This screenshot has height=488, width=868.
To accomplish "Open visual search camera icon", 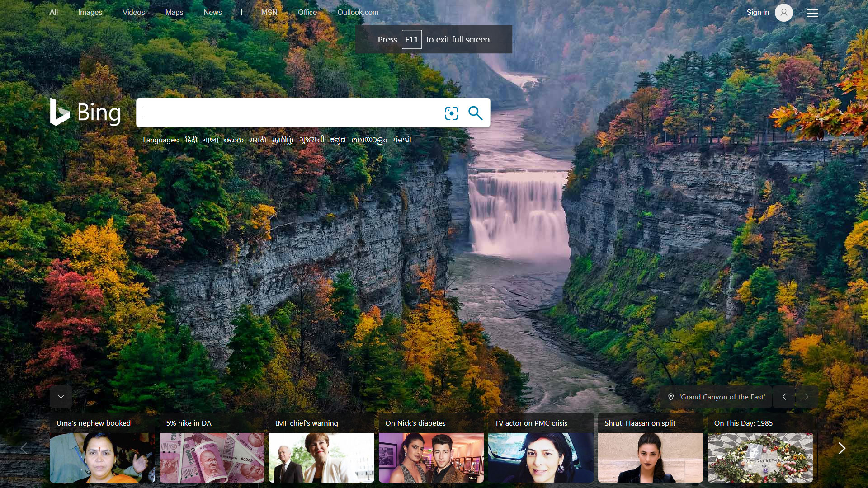I will pos(451,113).
